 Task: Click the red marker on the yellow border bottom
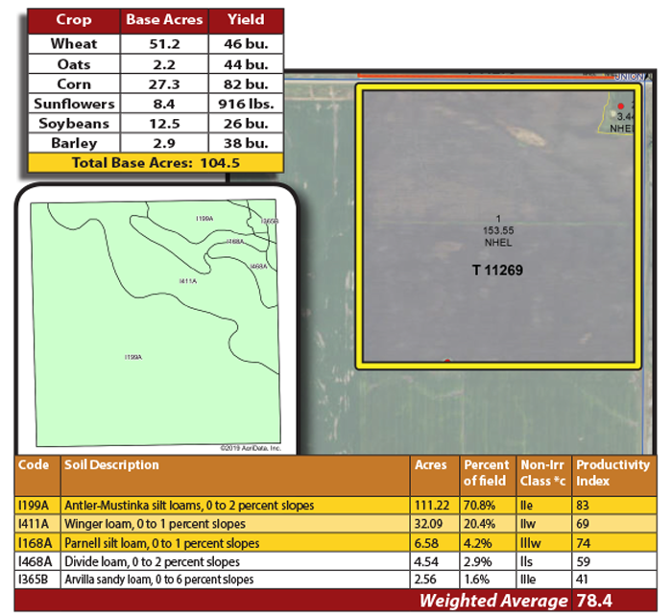point(446,362)
